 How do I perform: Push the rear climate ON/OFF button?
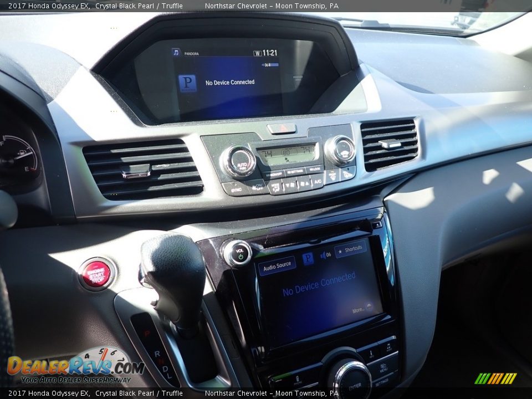[x=273, y=175]
